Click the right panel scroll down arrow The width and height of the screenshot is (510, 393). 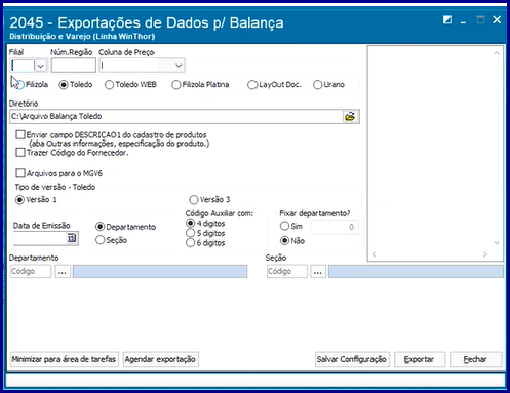tap(497, 243)
